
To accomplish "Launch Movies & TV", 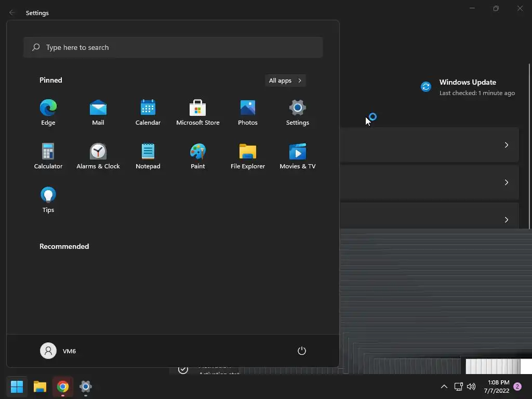I will [x=298, y=156].
